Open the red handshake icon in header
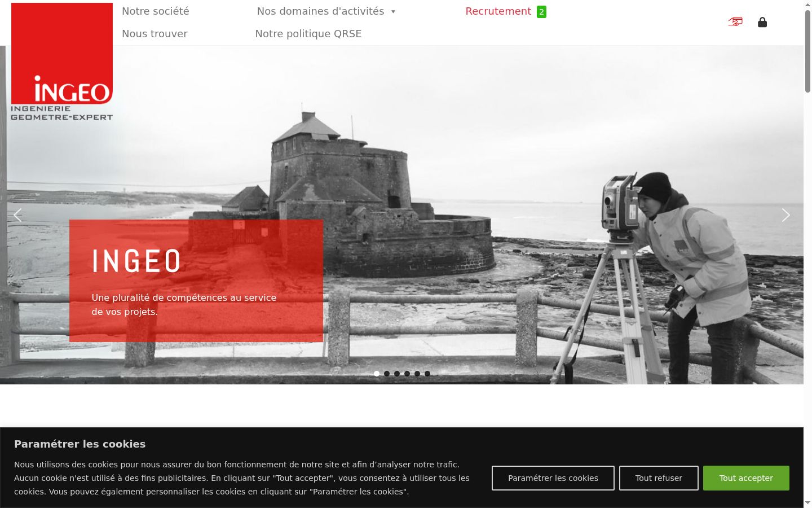Viewport: 812px width, 508px height. (x=735, y=22)
